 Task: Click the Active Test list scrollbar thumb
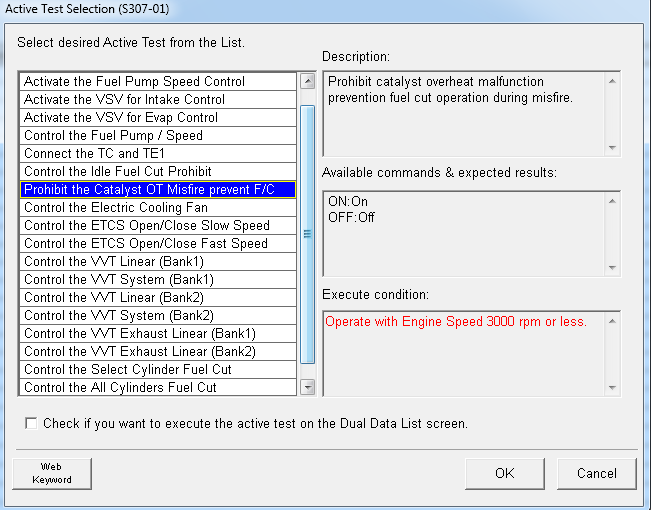coord(307,233)
